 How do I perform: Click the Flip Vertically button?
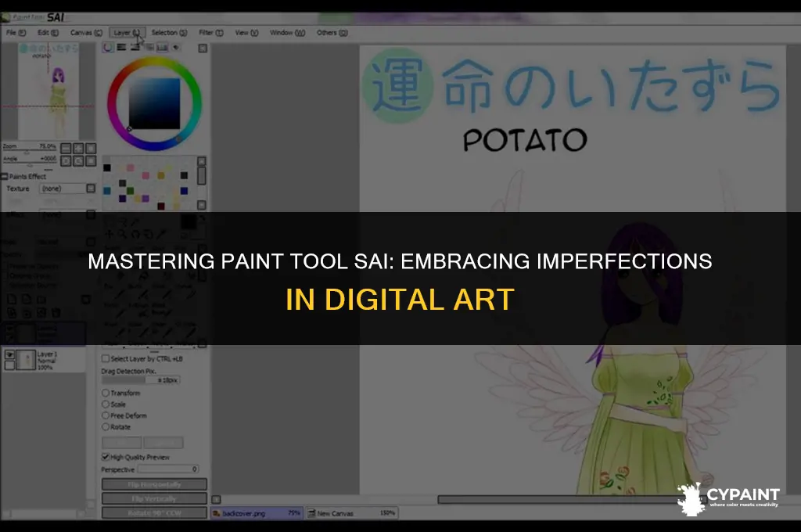(x=154, y=498)
